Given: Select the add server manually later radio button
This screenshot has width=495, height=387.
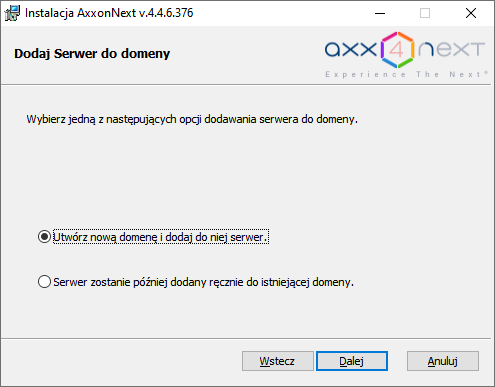Looking at the screenshot, I should click(x=44, y=282).
